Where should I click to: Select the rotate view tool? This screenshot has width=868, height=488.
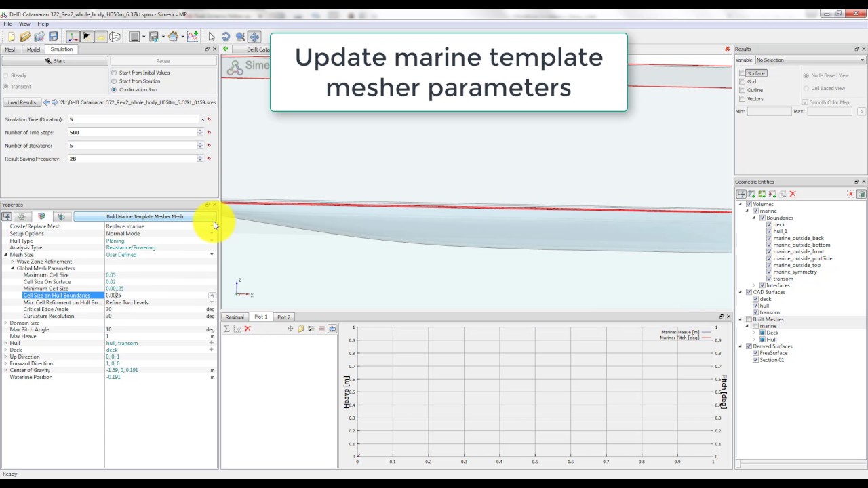point(226,37)
